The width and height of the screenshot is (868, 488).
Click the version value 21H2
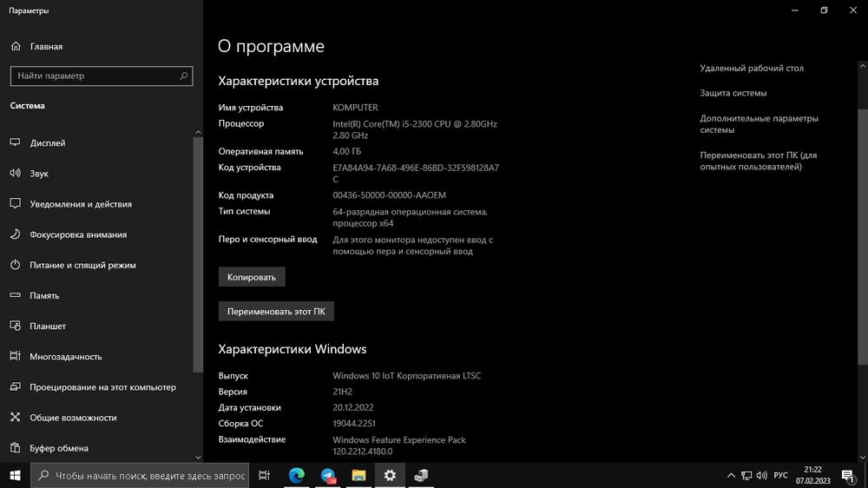343,392
